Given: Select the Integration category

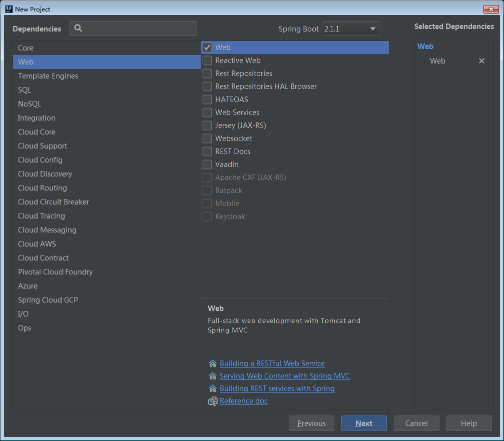Looking at the screenshot, I should click(107, 118).
